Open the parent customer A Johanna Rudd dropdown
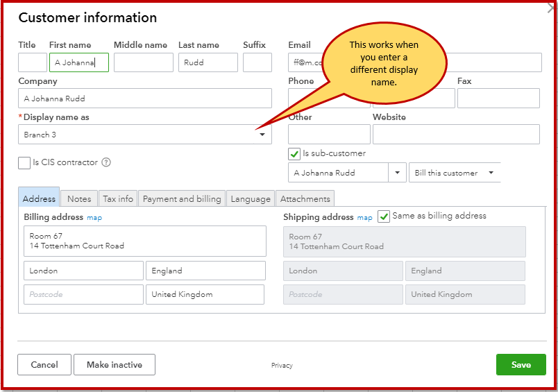 [x=397, y=173]
